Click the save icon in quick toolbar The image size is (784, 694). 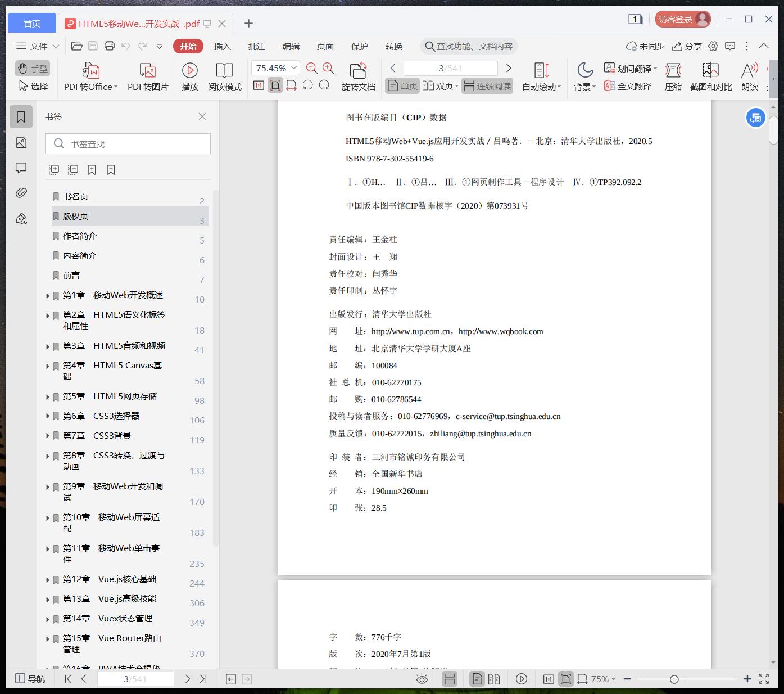tap(93, 46)
